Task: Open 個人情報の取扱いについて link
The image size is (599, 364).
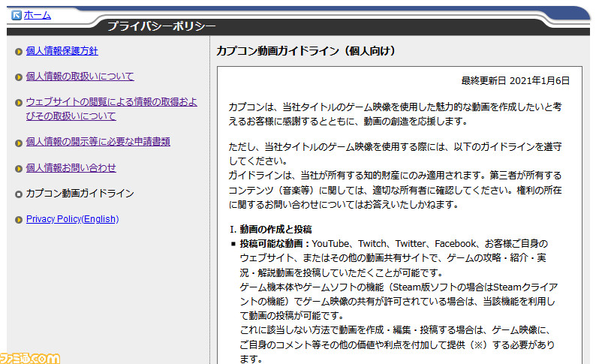Action: (x=80, y=77)
